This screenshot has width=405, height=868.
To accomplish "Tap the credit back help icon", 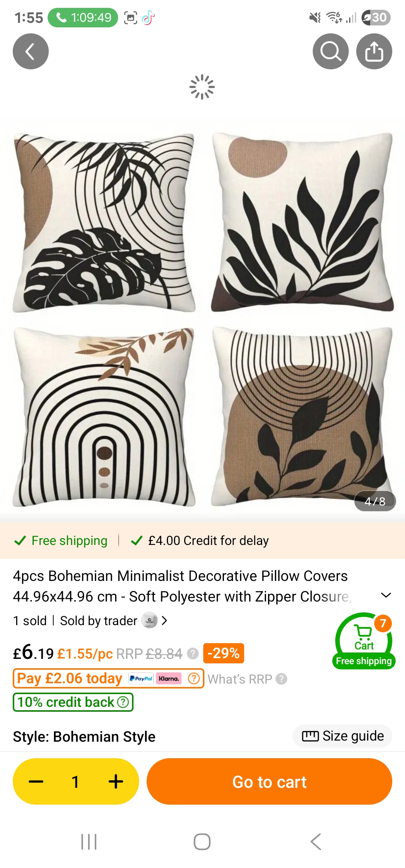I will [123, 702].
